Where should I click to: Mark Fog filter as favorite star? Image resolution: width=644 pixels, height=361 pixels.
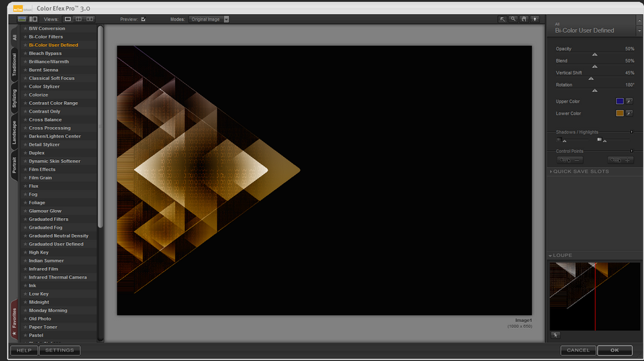[x=25, y=195]
